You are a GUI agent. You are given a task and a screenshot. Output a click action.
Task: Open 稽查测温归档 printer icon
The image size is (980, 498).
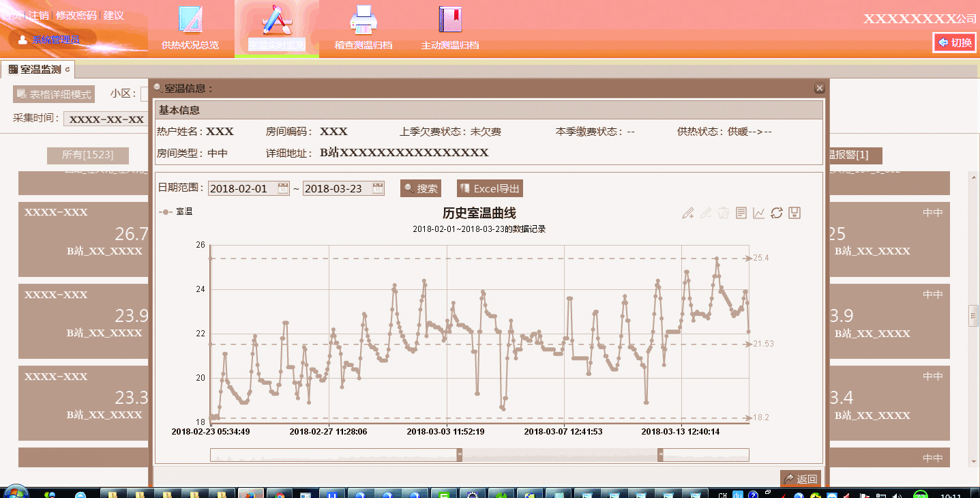click(x=363, y=20)
